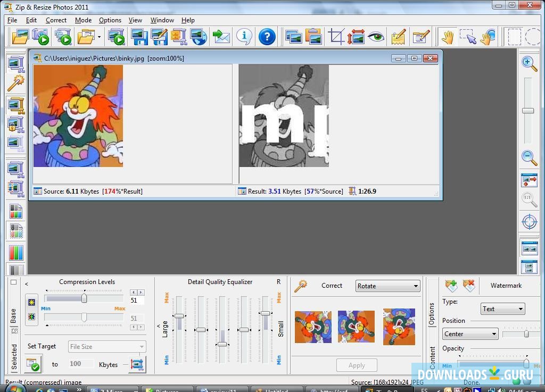Image resolution: width=545 pixels, height=392 pixels.
Task: Toggle the checkbox above the Base tab
Action: pos(14,282)
